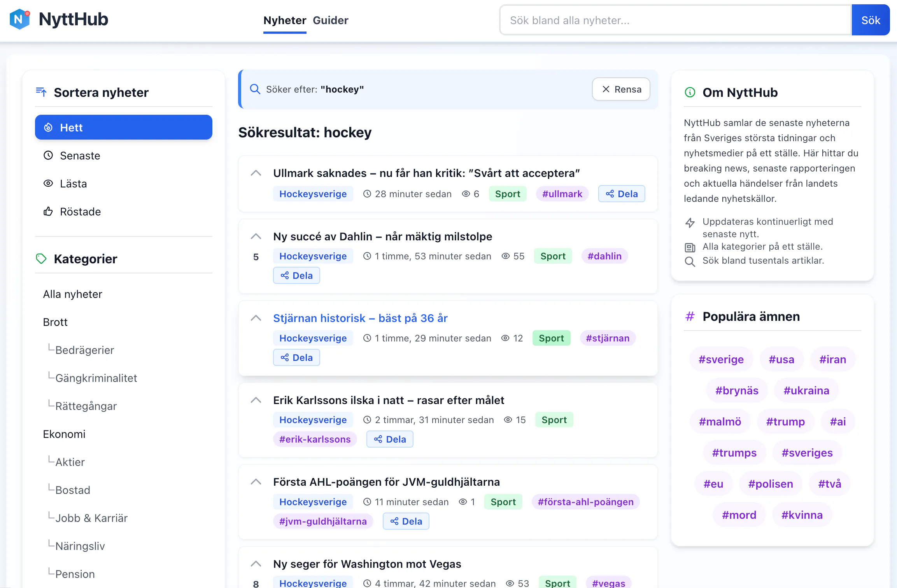
Task: Upvote the Ny succé av Dahlin article
Action: pyautogui.click(x=256, y=236)
